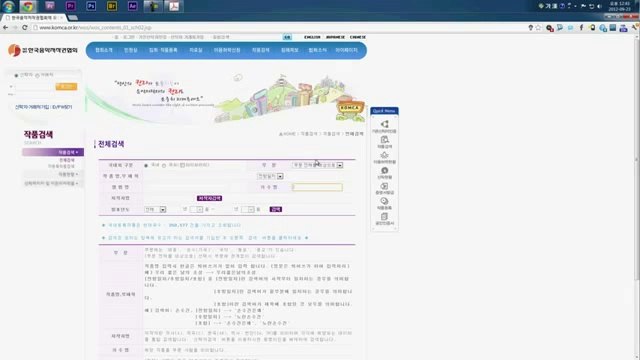Select the 신탁자 radio button in login box
Viewport: 640px width, 360px height.
16,76
